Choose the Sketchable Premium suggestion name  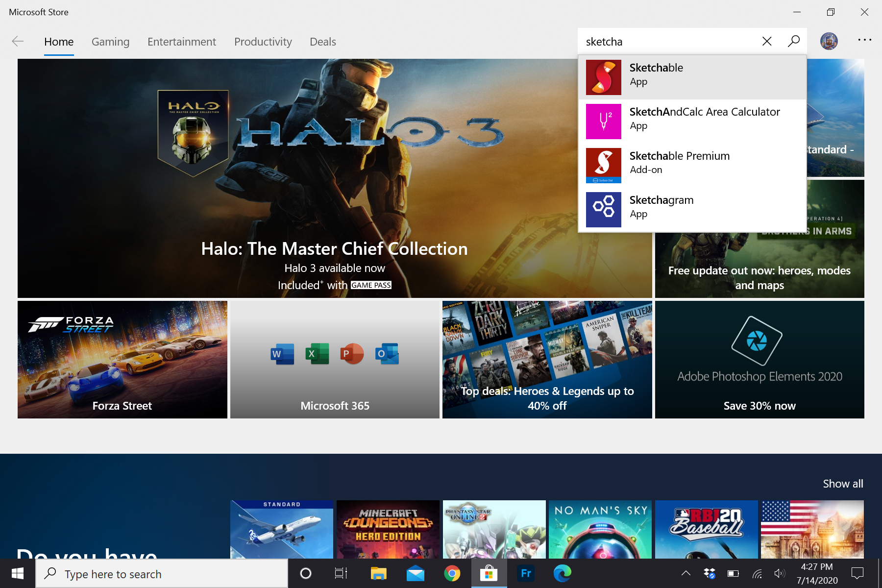(680, 156)
